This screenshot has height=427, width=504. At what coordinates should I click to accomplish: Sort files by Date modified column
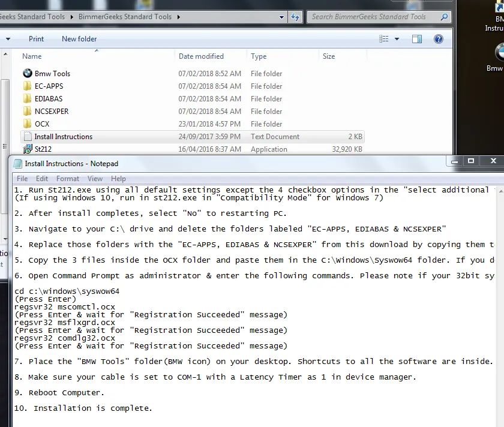click(x=201, y=56)
